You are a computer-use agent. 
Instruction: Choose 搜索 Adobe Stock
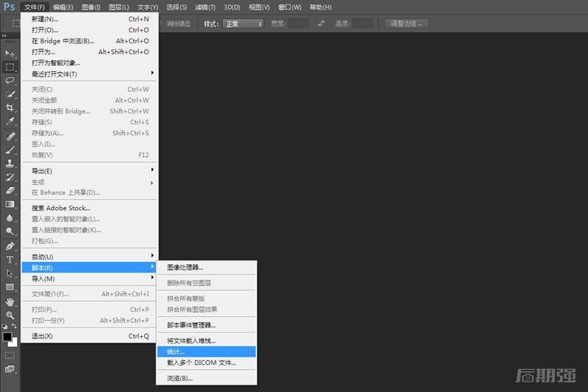(90, 208)
